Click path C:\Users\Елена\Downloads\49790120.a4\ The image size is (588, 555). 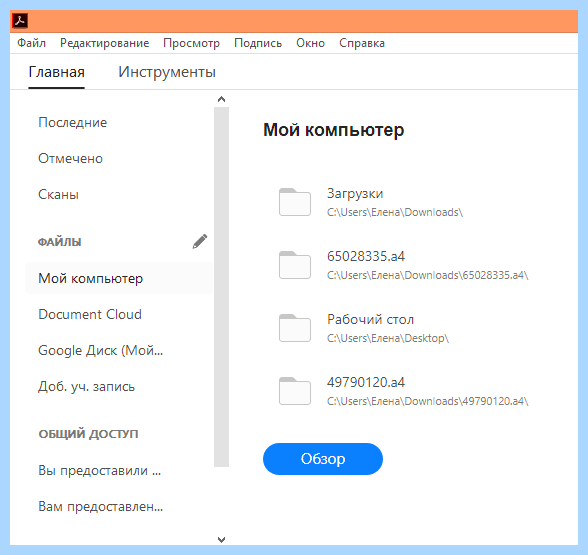[428, 402]
